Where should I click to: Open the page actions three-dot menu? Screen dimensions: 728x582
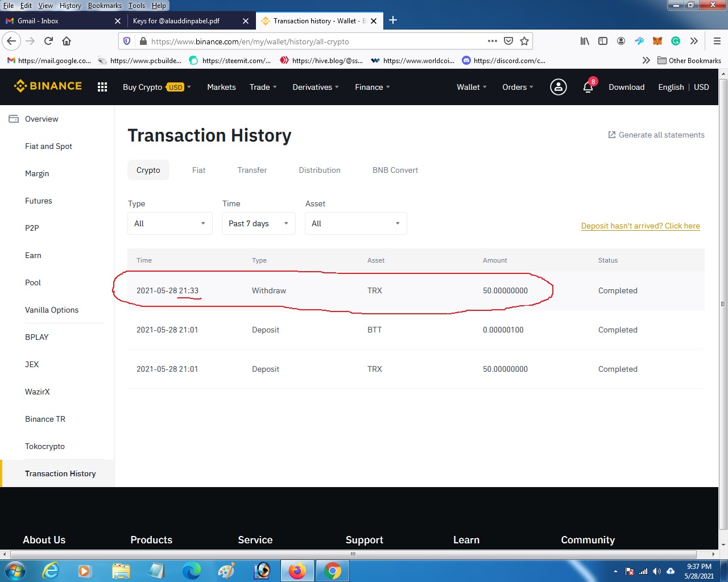click(493, 41)
